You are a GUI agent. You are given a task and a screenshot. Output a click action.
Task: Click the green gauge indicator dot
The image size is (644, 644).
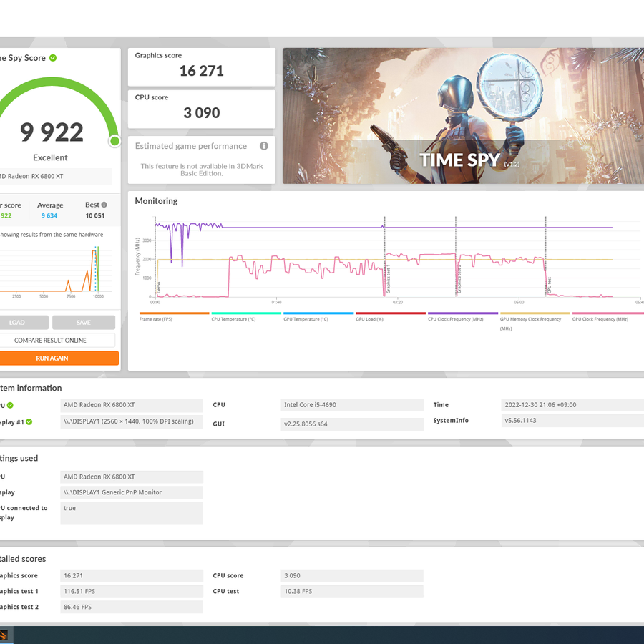coord(114,141)
